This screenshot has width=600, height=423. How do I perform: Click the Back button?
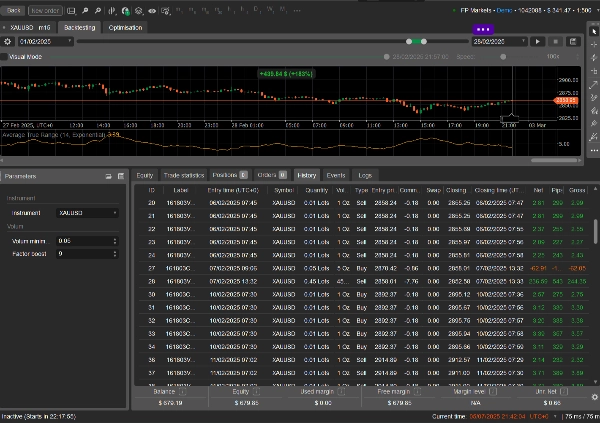click(x=13, y=9)
